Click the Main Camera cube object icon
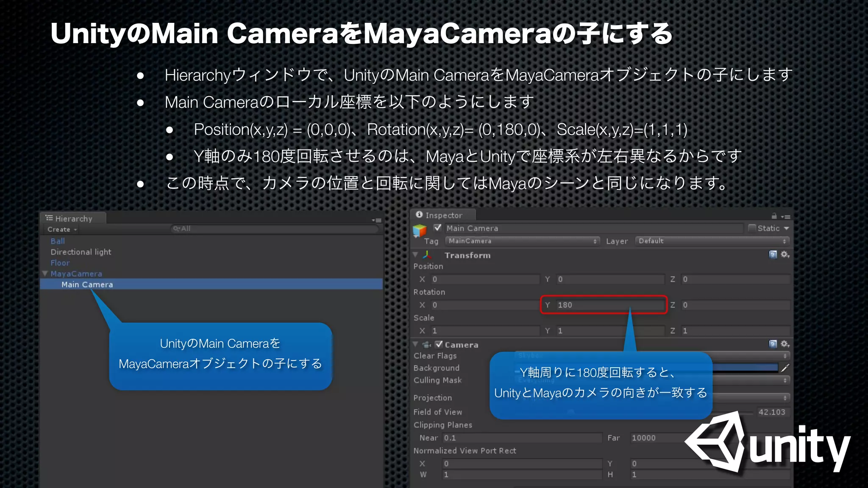The height and width of the screenshot is (488, 868). [x=420, y=230]
